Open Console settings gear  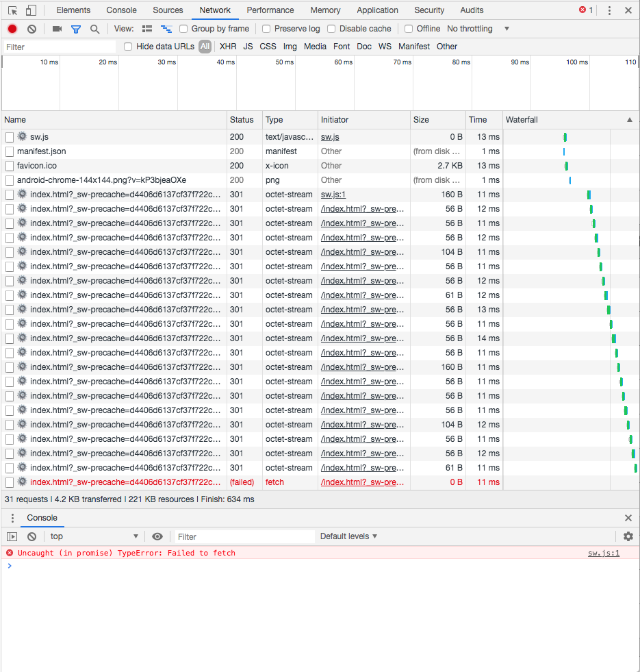(x=628, y=536)
